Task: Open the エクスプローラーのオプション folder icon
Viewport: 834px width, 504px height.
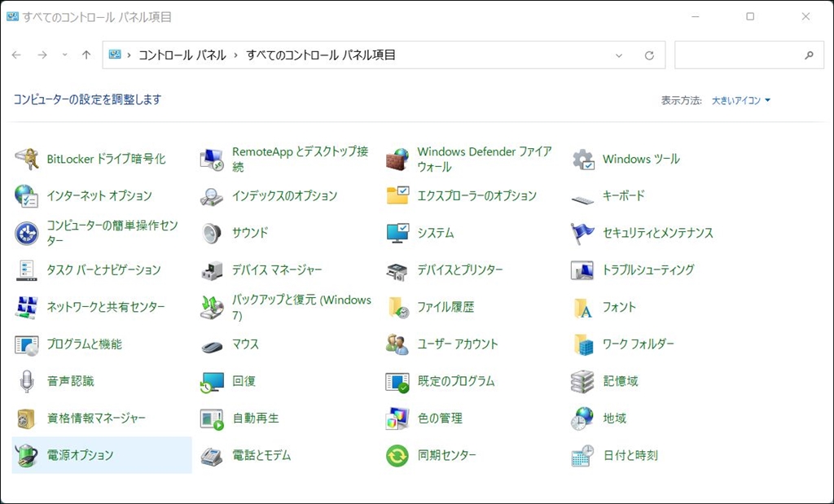Action: [397, 195]
